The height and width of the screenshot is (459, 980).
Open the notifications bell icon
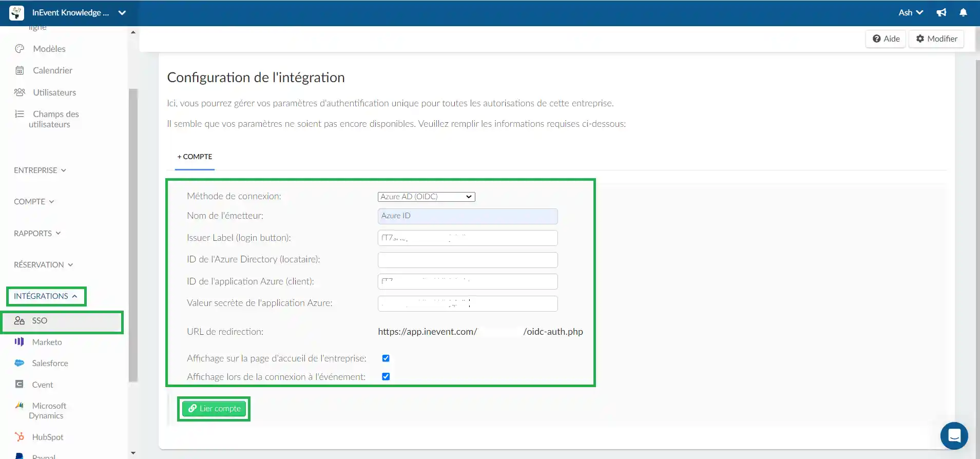coord(964,13)
